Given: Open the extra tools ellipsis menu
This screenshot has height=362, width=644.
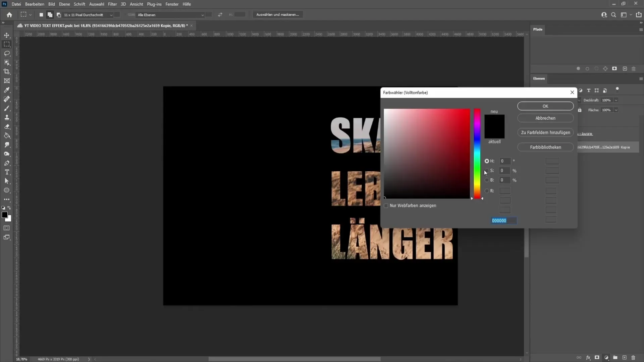Looking at the screenshot, I should tap(7, 199).
